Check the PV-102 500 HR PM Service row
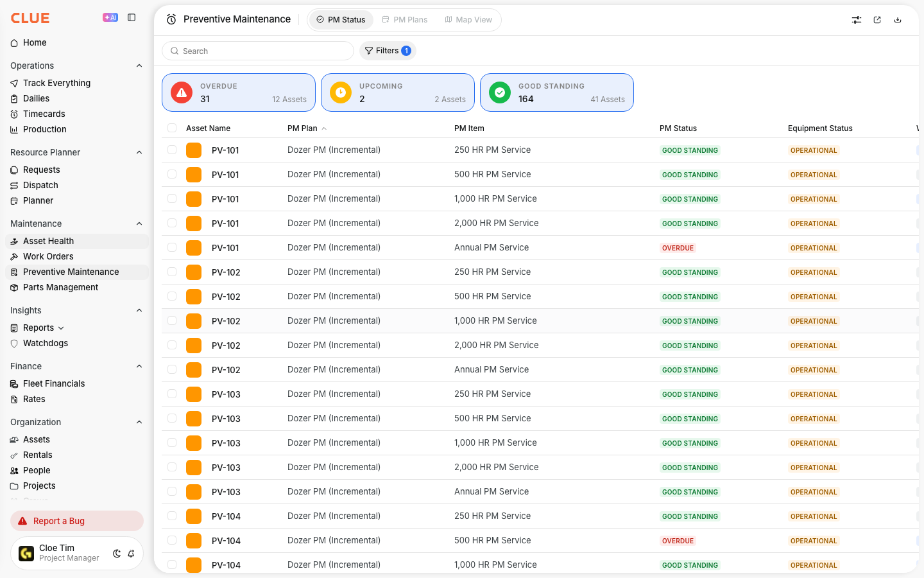 point(172,296)
